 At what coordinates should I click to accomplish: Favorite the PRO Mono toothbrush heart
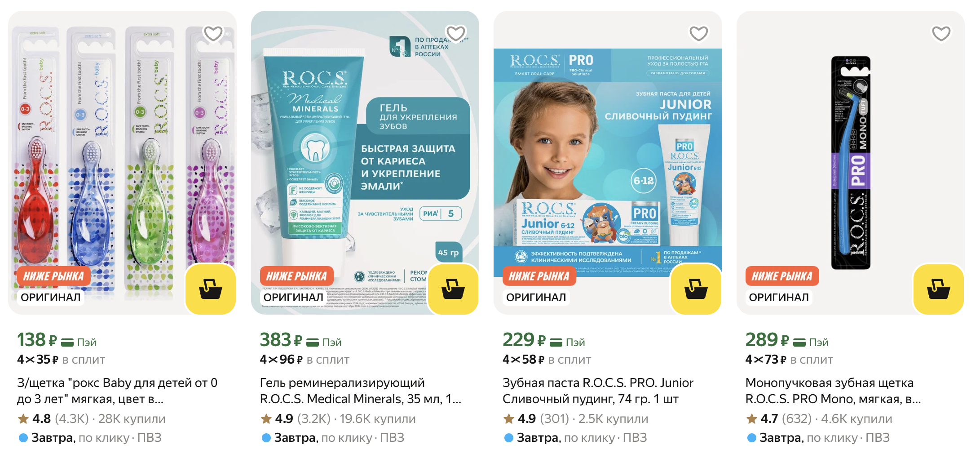point(941,33)
